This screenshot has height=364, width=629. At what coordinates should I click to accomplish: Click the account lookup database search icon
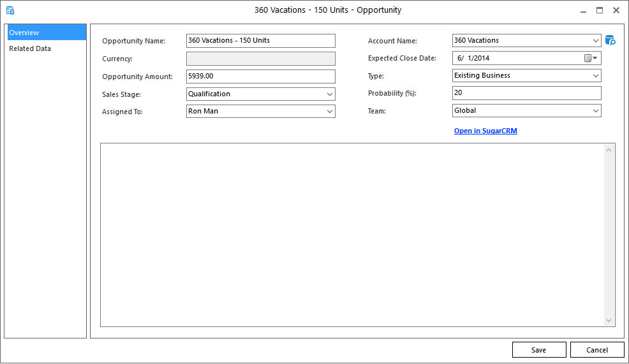(x=610, y=41)
